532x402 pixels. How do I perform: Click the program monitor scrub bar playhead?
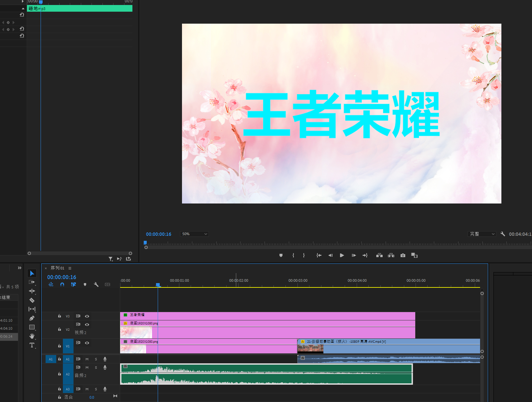pos(145,243)
